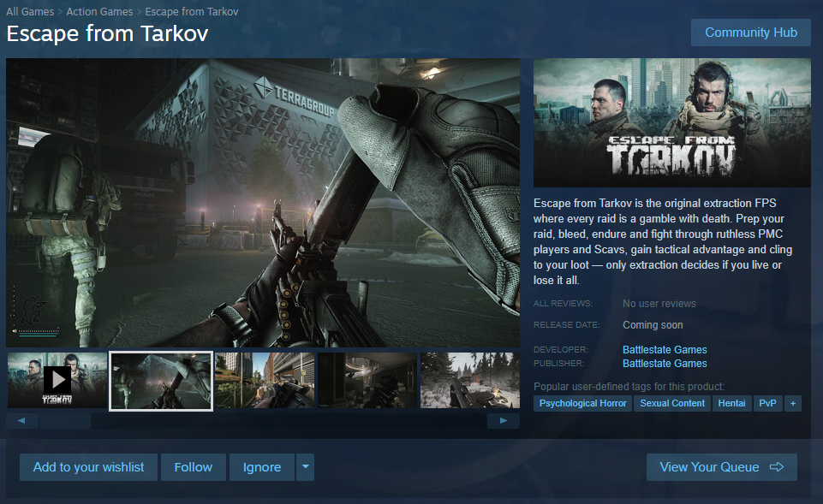The image size is (823, 504).
Task: Open the Ignore options dropdown arrow
Action: pos(306,467)
